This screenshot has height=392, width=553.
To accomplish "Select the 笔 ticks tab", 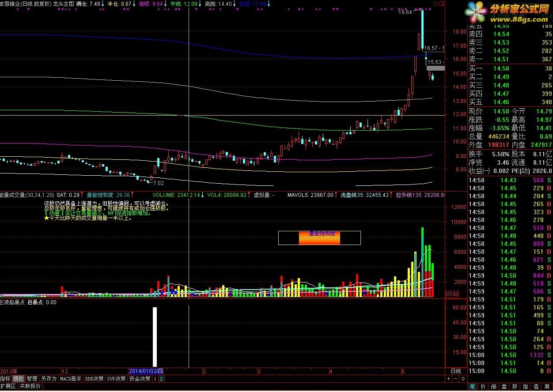I will tap(473, 386).
